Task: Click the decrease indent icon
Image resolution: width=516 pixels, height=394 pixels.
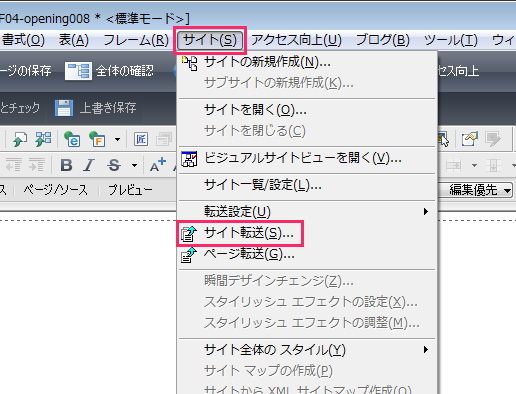Action: tap(14, 165)
